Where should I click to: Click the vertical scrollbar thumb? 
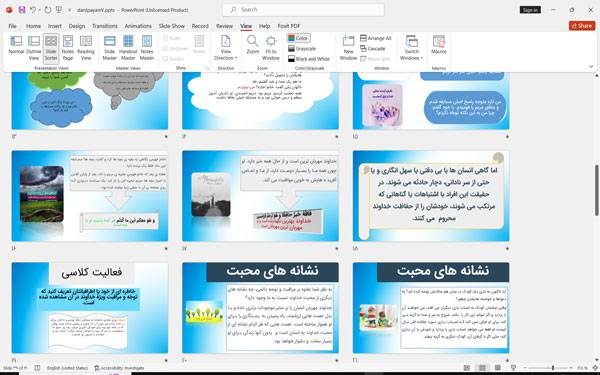597,190
